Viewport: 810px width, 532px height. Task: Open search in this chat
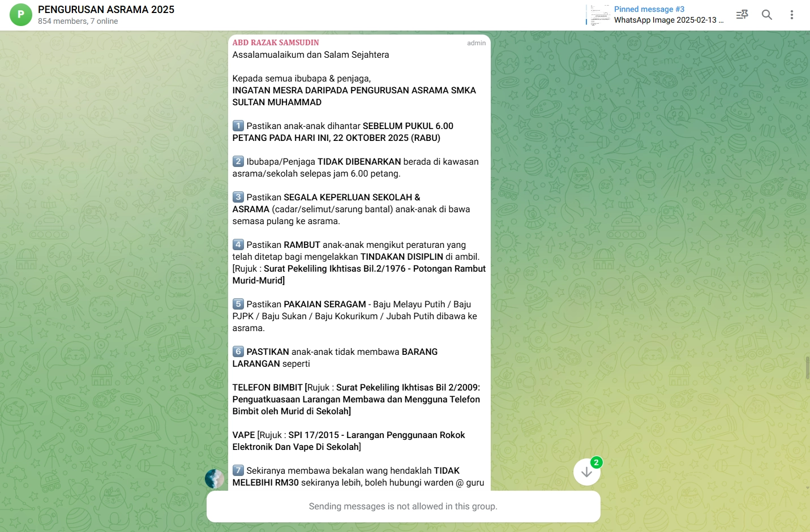pos(766,15)
